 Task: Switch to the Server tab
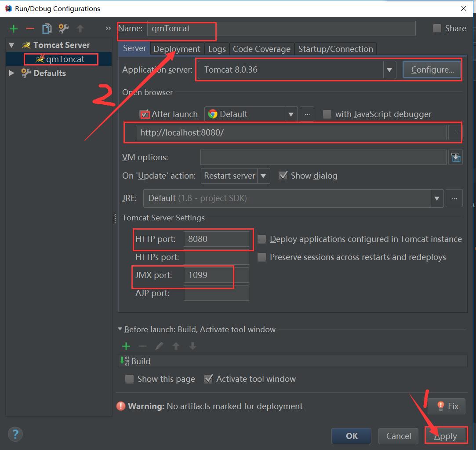[134, 48]
